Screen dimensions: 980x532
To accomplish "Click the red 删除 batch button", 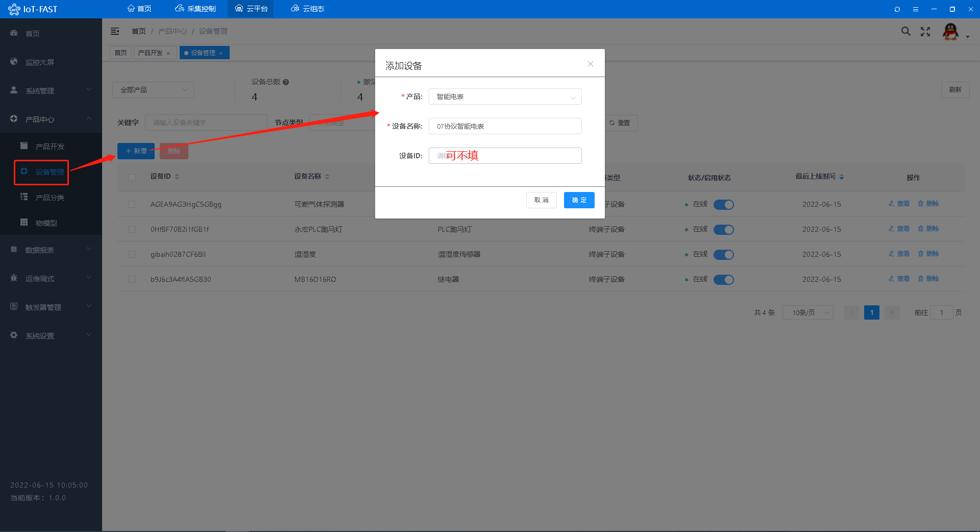I will tap(174, 151).
